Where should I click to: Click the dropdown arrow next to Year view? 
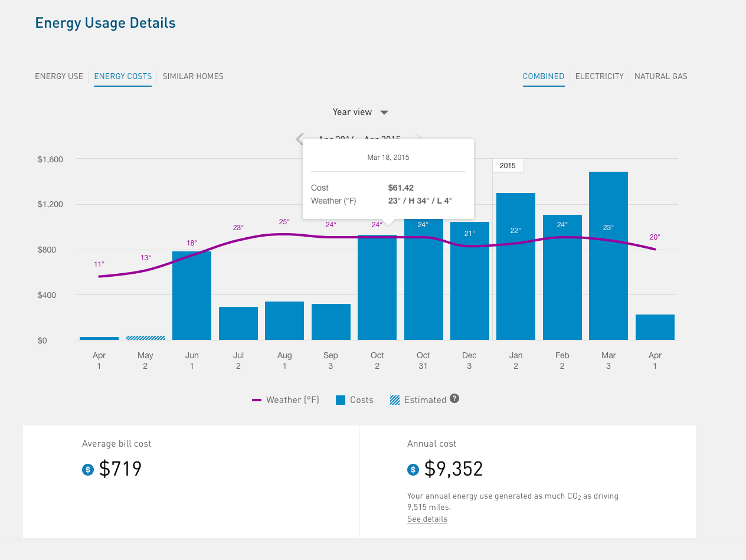point(384,112)
